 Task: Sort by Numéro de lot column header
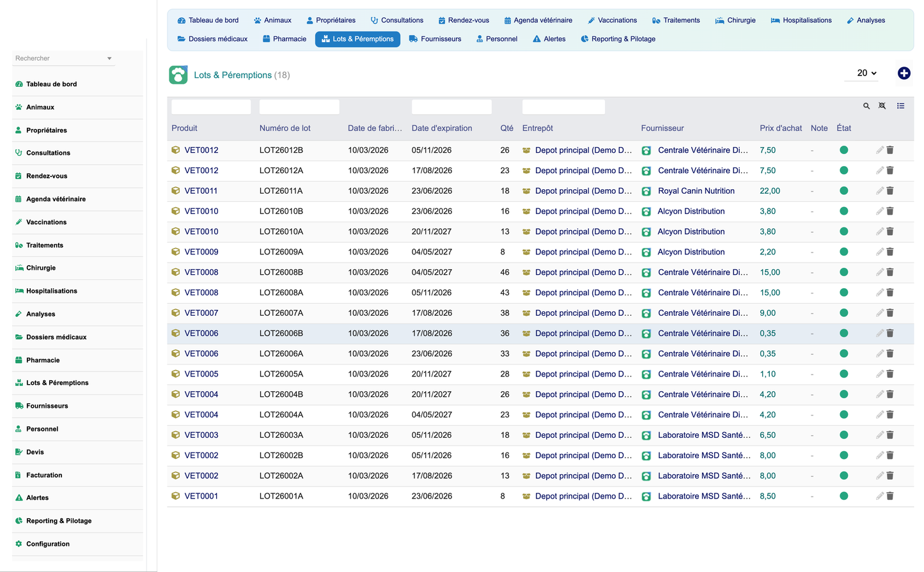click(x=285, y=128)
